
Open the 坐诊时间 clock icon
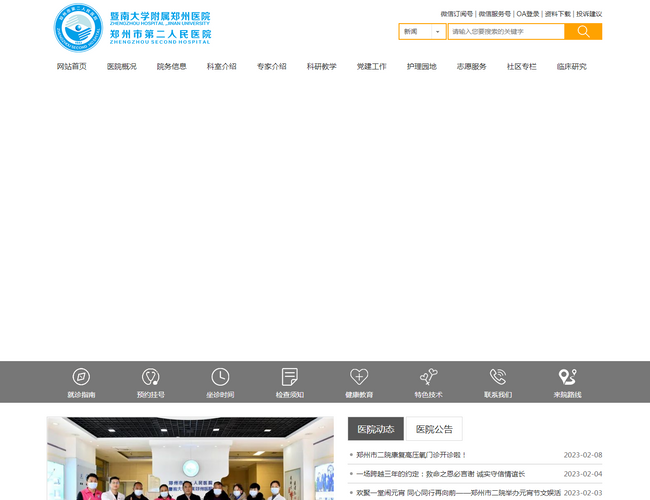pyautogui.click(x=220, y=377)
